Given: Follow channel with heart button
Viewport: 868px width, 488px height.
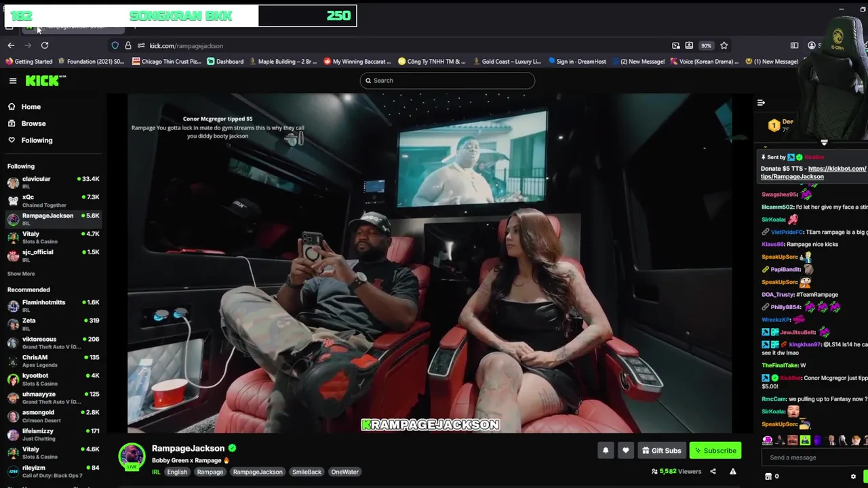Looking at the screenshot, I should tap(626, 450).
